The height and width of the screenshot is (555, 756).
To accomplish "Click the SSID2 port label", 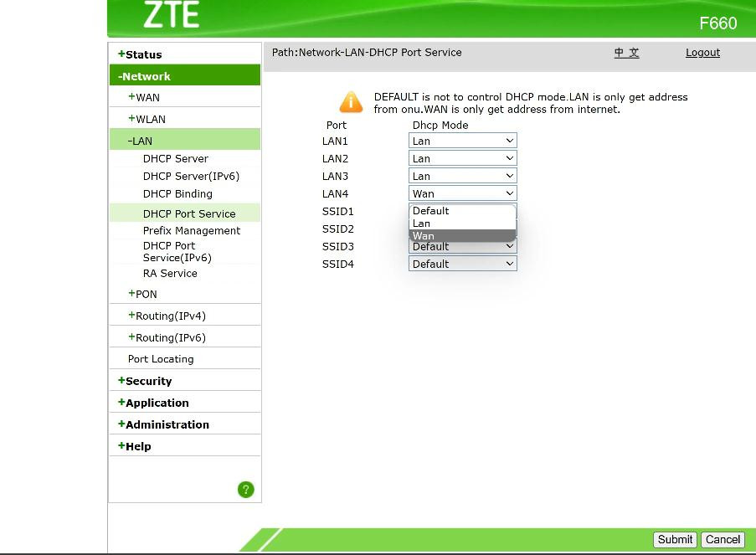I will [x=338, y=229].
